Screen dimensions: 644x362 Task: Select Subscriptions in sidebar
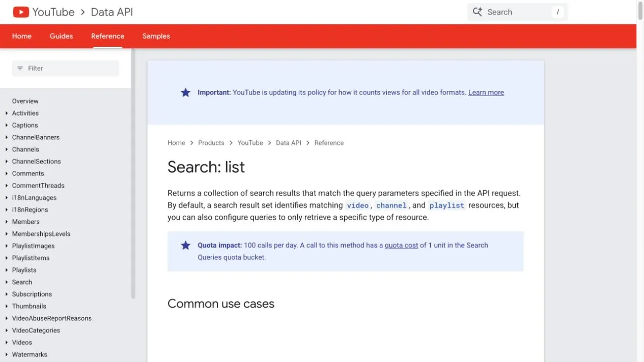pos(32,294)
